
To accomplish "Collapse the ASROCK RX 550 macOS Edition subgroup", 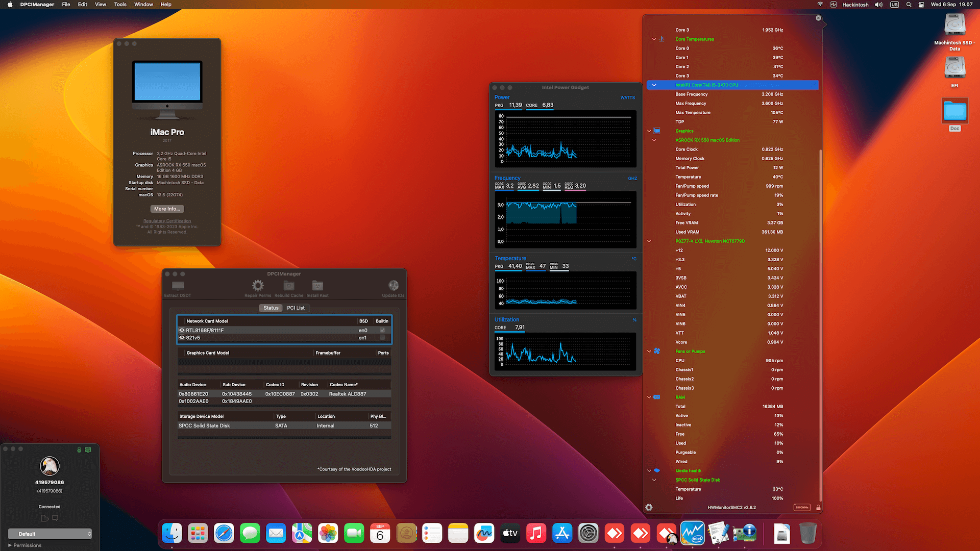I will [654, 140].
